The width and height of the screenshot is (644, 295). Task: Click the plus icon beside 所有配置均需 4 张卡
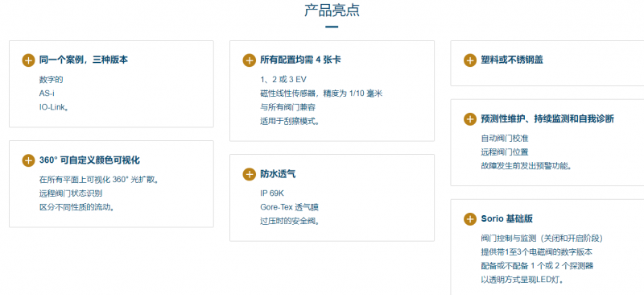pos(250,60)
